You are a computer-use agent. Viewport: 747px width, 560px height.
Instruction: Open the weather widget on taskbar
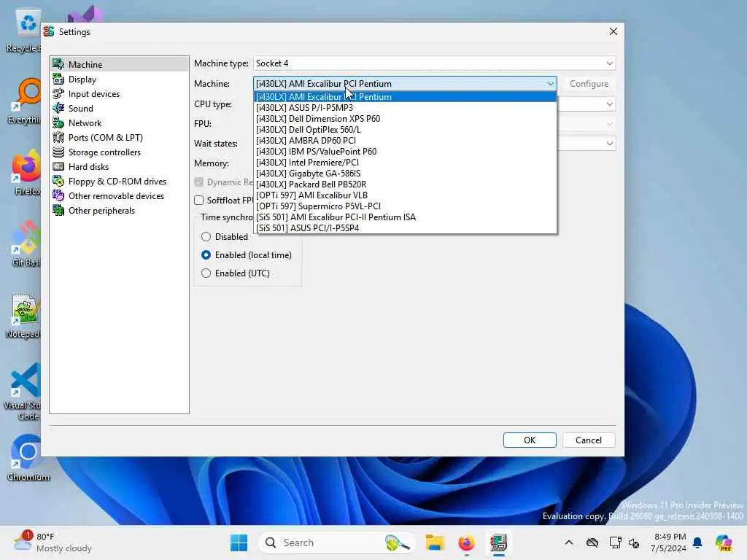coord(53,542)
